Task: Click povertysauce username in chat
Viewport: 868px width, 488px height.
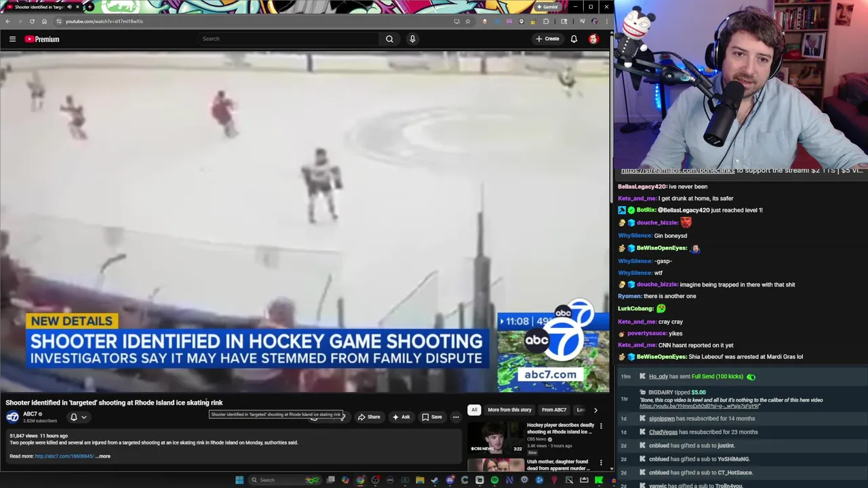Action: tap(645, 333)
